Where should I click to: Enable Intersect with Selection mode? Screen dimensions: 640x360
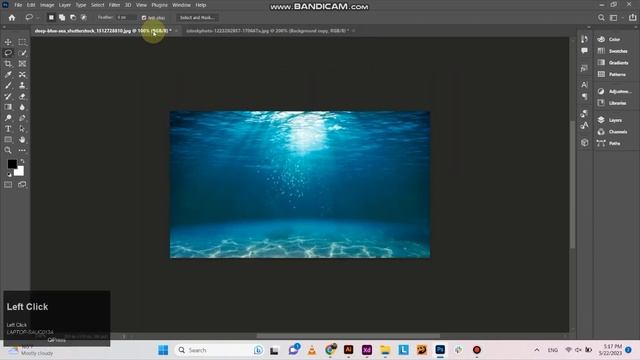(x=84, y=18)
